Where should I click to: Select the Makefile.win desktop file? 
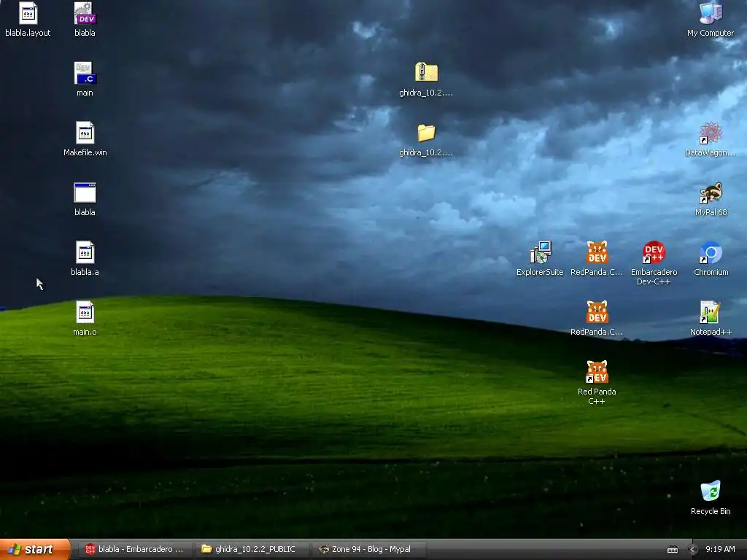[85, 133]
